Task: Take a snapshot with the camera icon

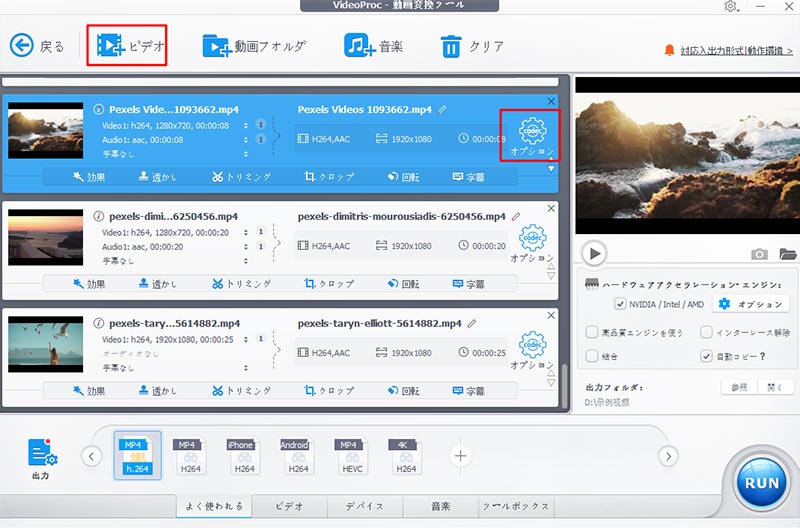Action: pos(759,254)
